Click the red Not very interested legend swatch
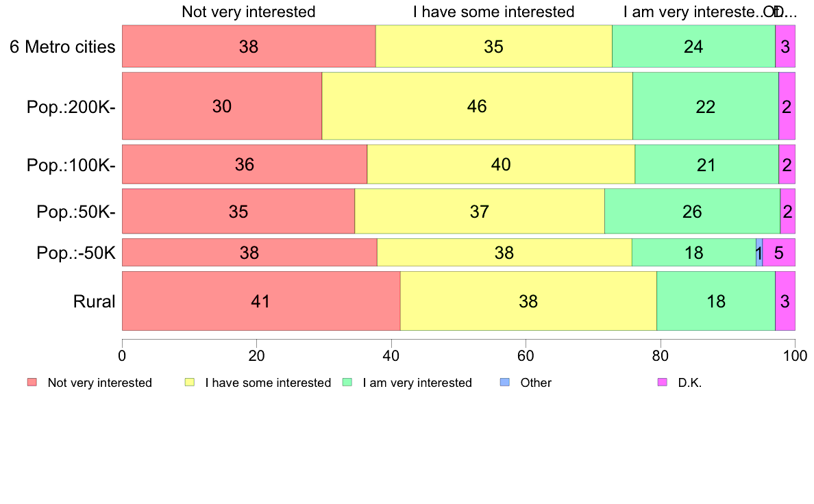 point(32,383)
